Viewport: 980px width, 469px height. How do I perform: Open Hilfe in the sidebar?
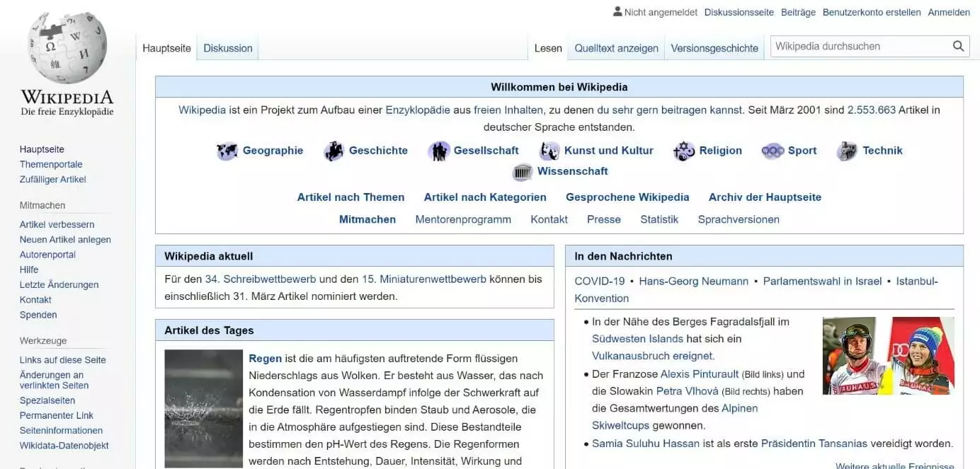click(x=29, y=270)
